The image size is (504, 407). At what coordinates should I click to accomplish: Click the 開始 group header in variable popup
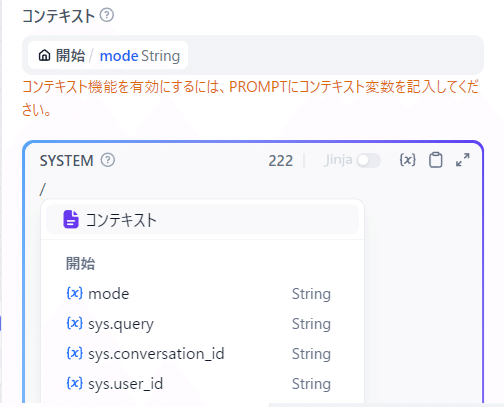pyautogui.click(x=80, y=263)
